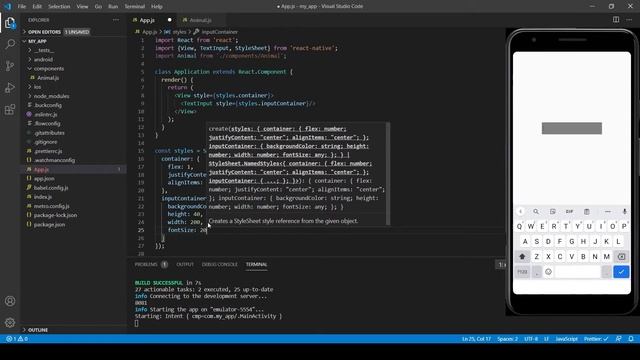Open the Selection menu
The width and height of the screenshot is (640, 360).
coord(59,7)
